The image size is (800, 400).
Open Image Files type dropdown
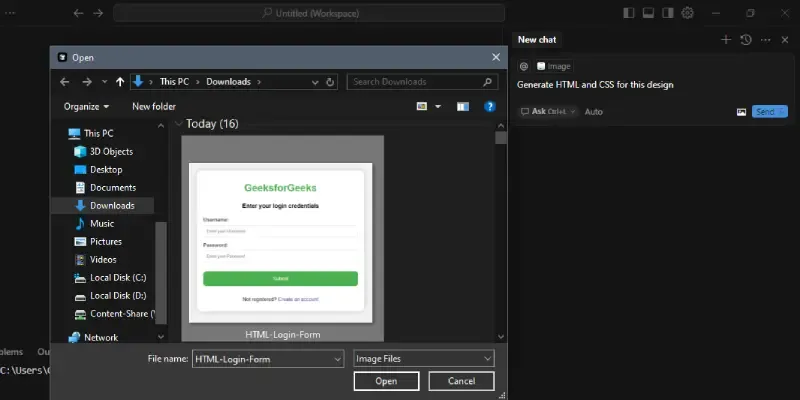(x=423, y=359)
